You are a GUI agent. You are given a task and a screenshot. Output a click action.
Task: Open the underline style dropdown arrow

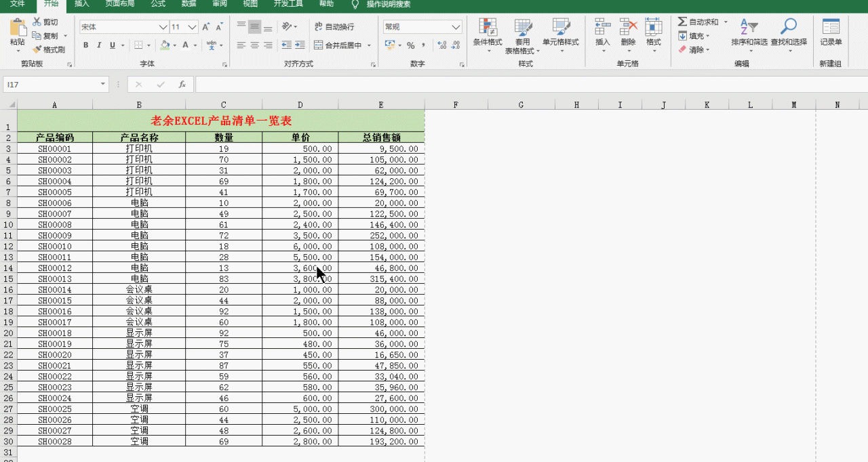click(123, 45)
